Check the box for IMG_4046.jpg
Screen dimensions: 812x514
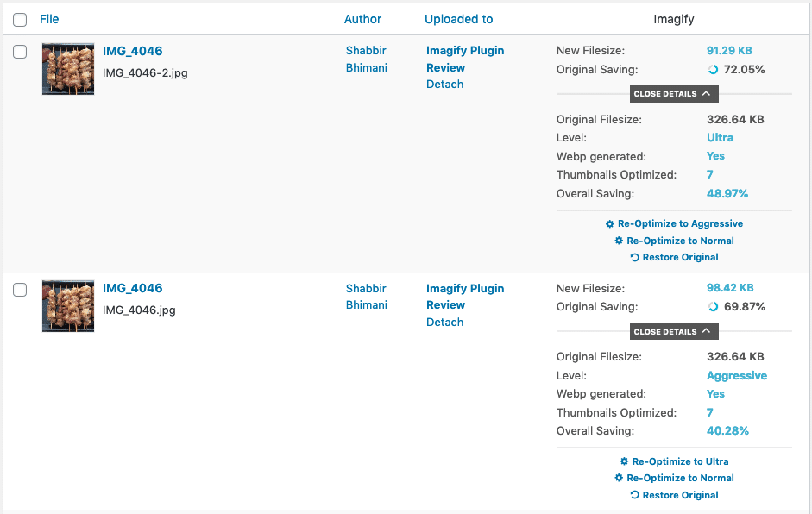pos(20,290)
